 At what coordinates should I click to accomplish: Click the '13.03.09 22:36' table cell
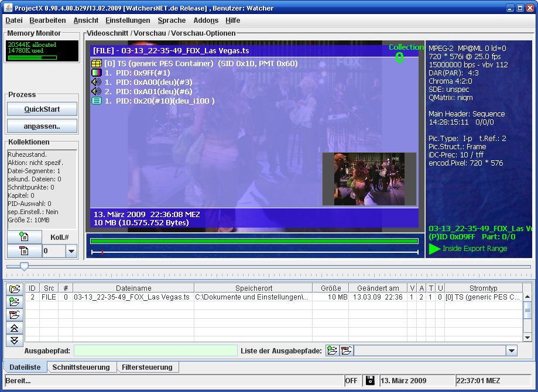point(378,297)
